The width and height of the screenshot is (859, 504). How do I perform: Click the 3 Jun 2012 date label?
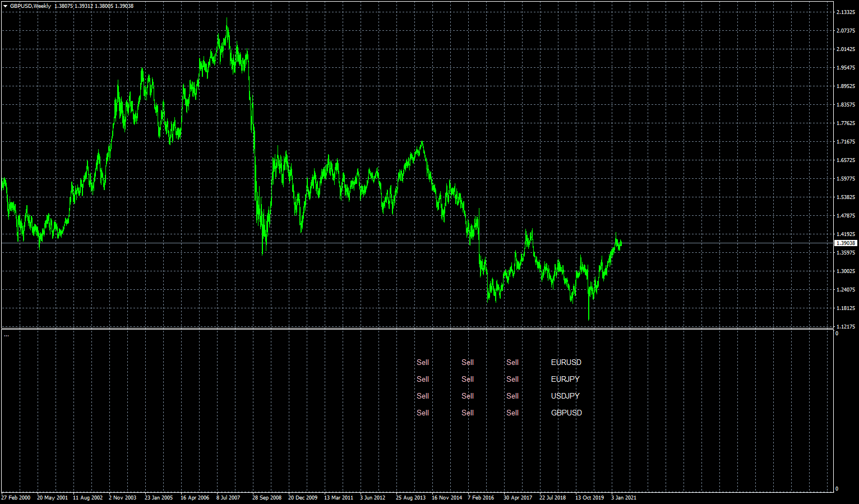[373, 497]
